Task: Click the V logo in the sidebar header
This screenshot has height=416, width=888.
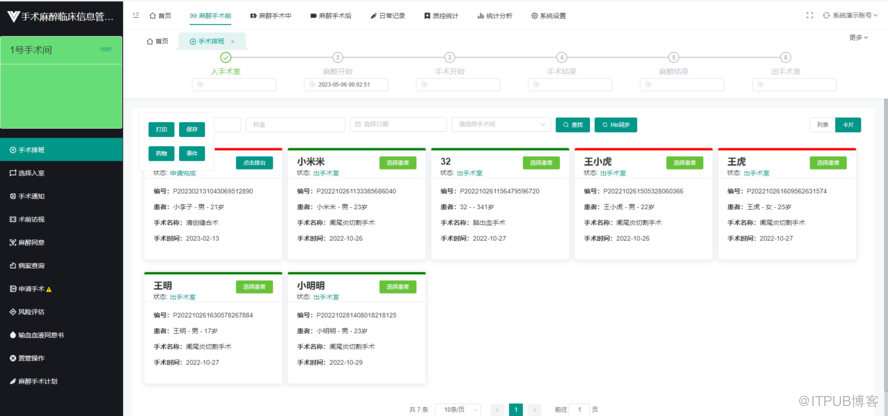Action: pos(12,15)
